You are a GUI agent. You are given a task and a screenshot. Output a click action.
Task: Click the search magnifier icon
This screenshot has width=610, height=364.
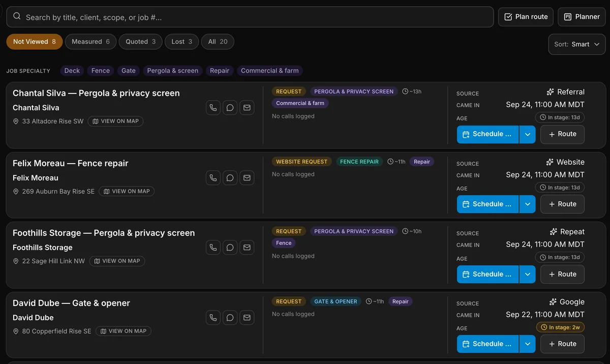[17, 17]
